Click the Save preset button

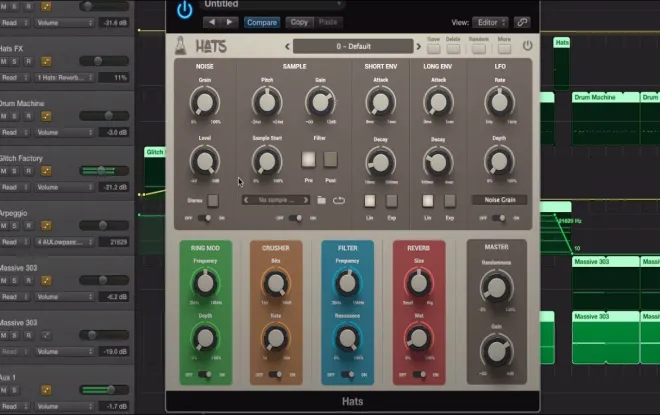pos(434,48)
